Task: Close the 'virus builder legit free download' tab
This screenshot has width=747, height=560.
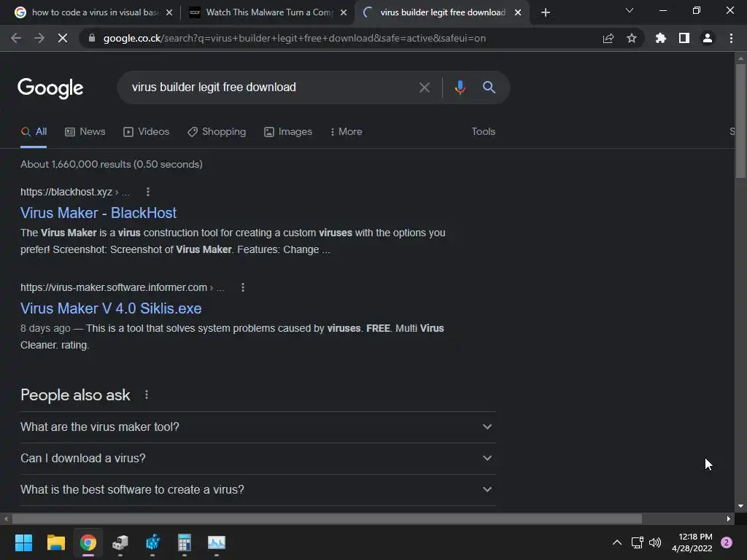Action: pyautogui.click(x=518, y=13)
